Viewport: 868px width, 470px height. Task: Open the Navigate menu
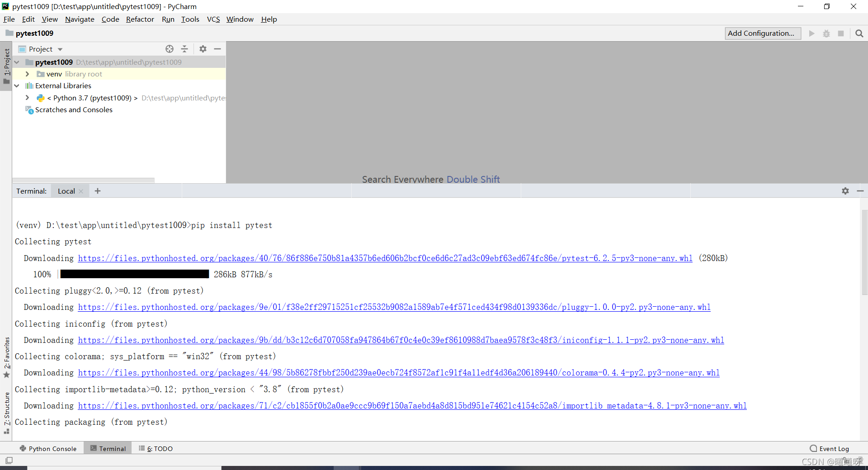pos(80,19)
